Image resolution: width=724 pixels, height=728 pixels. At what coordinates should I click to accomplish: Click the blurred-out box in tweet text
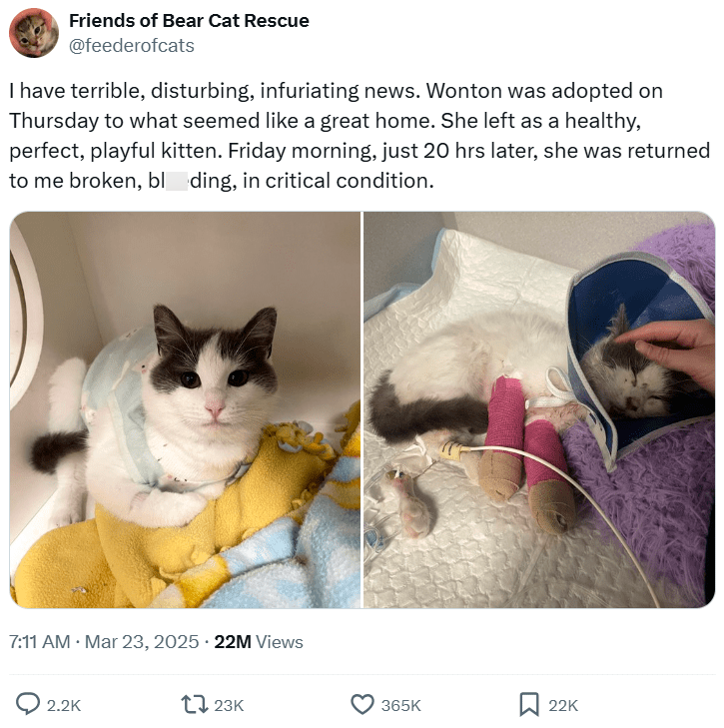pyautogui.click(x=177, y=181)
